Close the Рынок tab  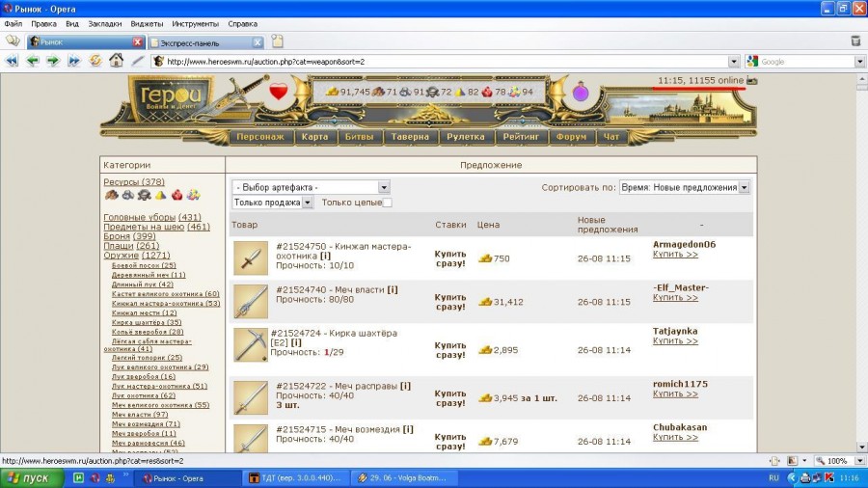137,42
